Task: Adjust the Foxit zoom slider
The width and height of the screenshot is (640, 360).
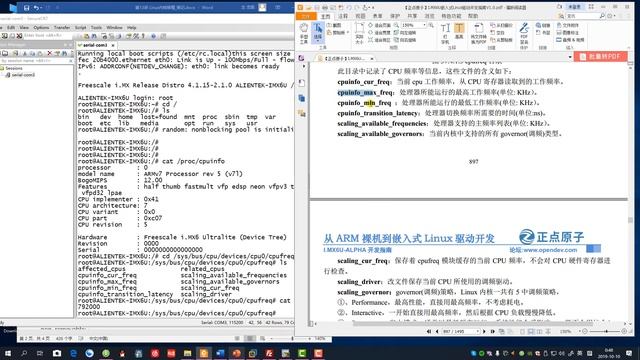Action: (x=606, y=331)
